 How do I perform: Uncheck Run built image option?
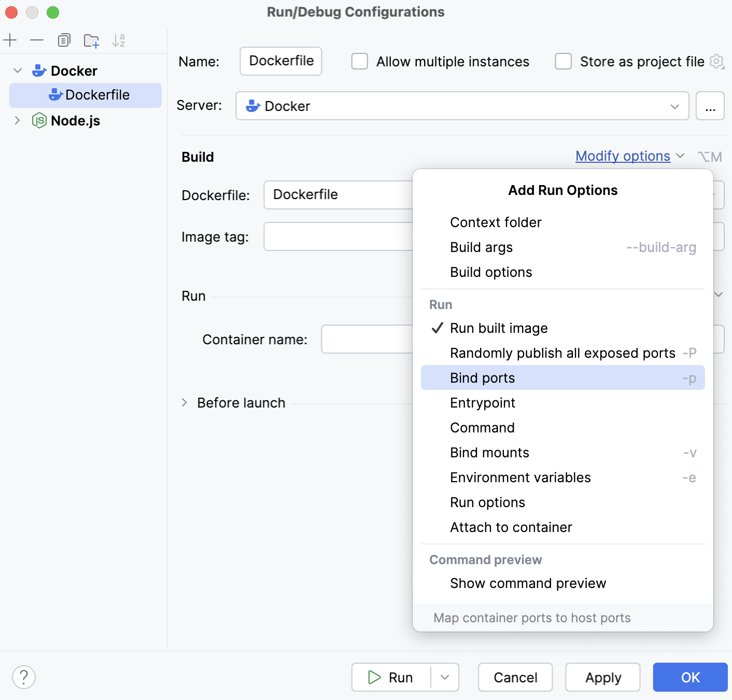pyautogui.click(x=499, y=328)
